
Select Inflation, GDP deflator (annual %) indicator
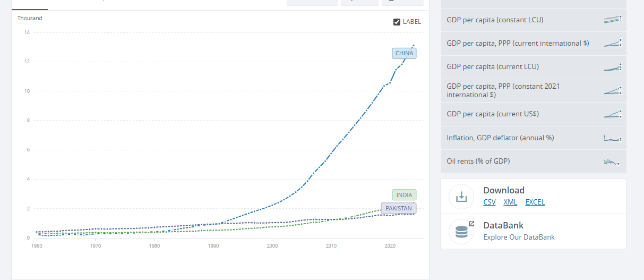click(500, 138)
